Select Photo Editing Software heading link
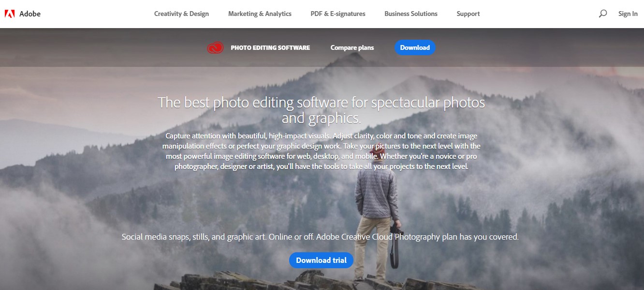The image size is (644, 290). point(270,47)
